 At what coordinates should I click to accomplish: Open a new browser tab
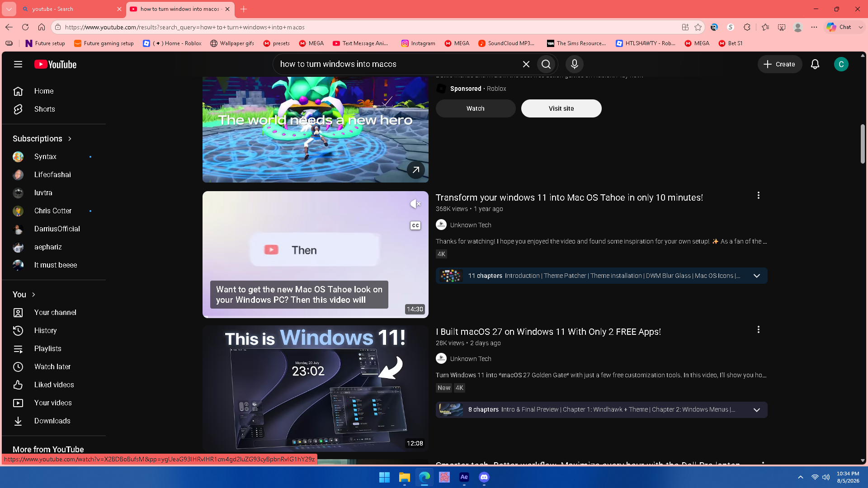click(244, 9)
